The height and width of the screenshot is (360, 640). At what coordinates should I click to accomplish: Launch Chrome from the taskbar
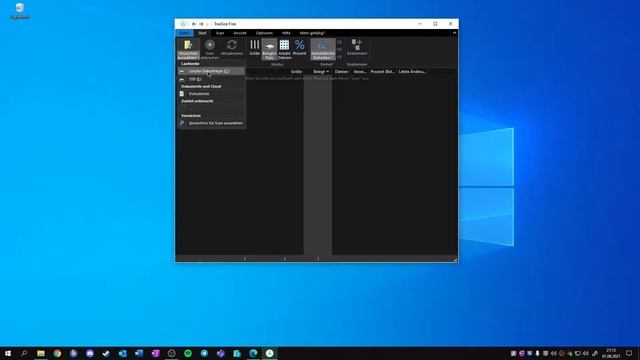click(57, 353)
